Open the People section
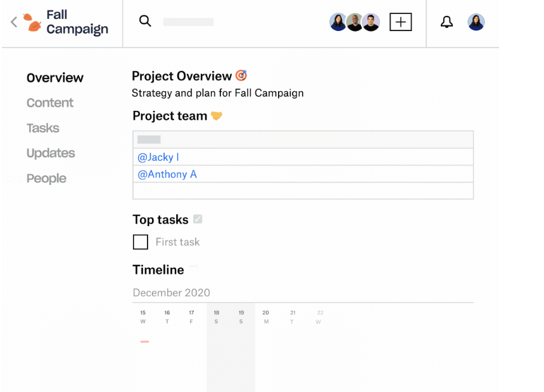This screenshot has height=392, width=544. pyautogui.click(x=46, y=179)
